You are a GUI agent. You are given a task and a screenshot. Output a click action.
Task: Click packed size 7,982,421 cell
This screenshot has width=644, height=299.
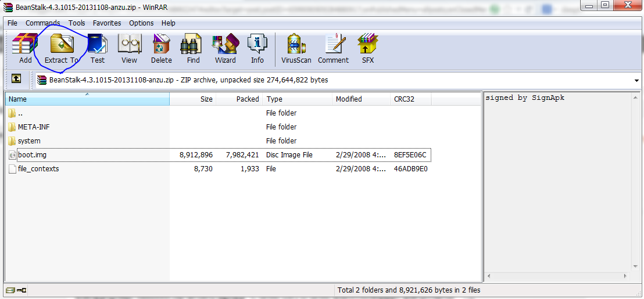pos(242,155)
